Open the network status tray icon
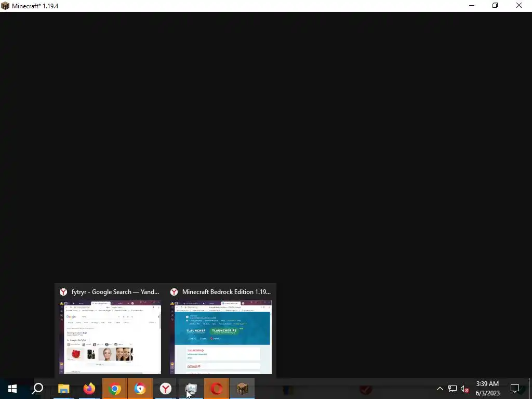The height and width of the screenshot is (399, 532). click(x=453, y=389)
